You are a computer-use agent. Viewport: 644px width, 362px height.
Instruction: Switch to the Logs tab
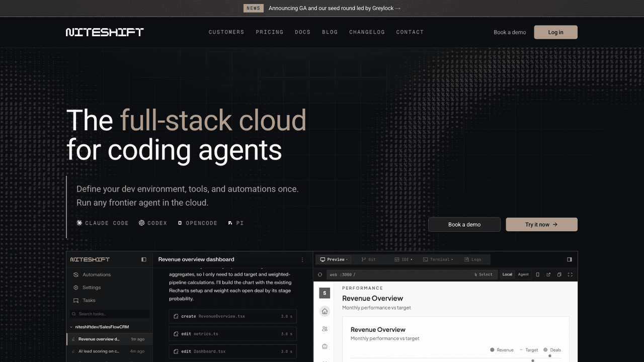pyautogui.click(x=473, y=259)
